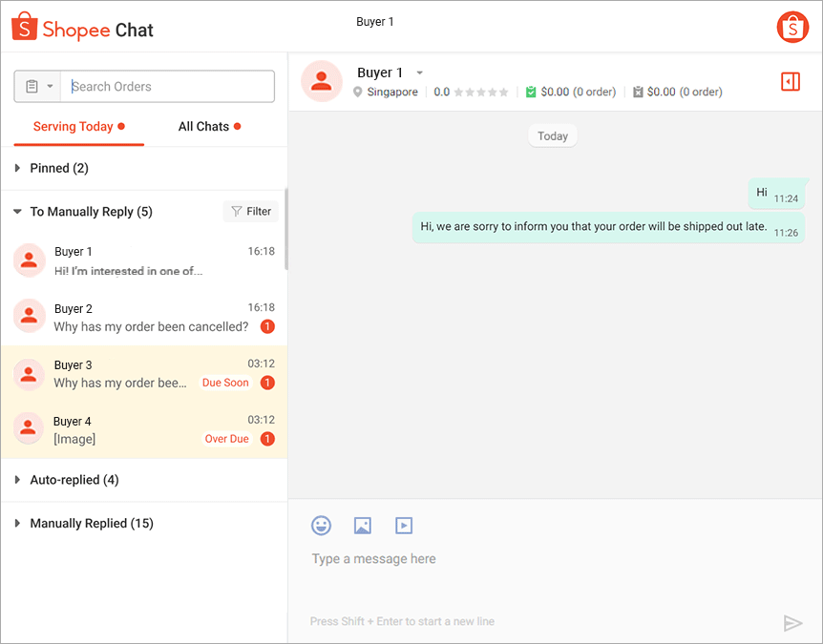Click the Buyer 4 avatar icon
The height and width of the screenshot is (644, 823).
point(29,428)
